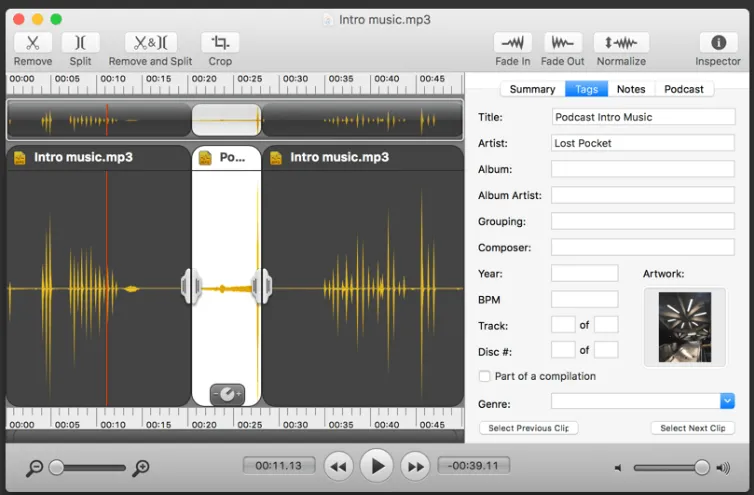Click the rewind button
This screenshot has width=754, height=495.
tap(338, 466)
